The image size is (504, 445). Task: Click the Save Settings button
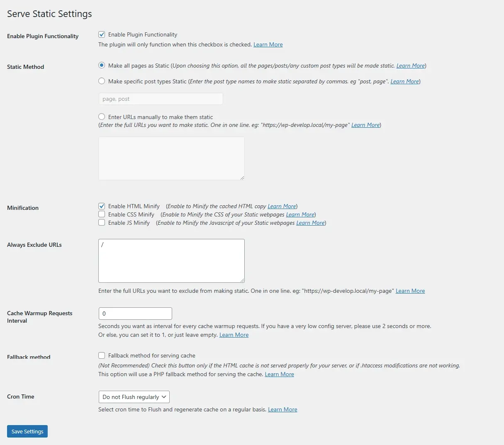(x=27, y=431)
